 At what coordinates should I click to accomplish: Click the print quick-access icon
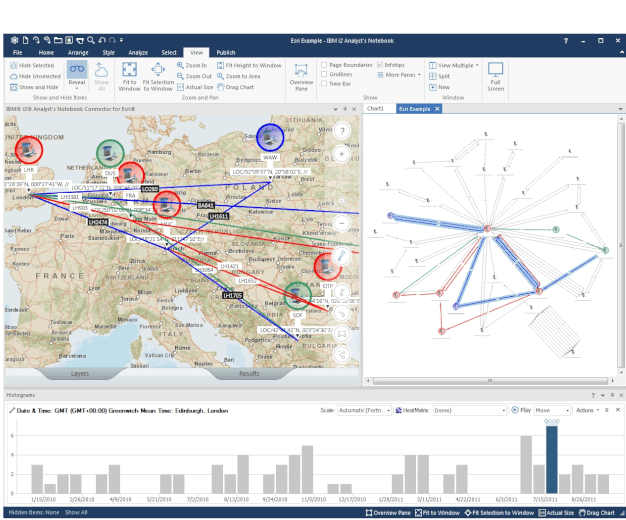(80, 40)
